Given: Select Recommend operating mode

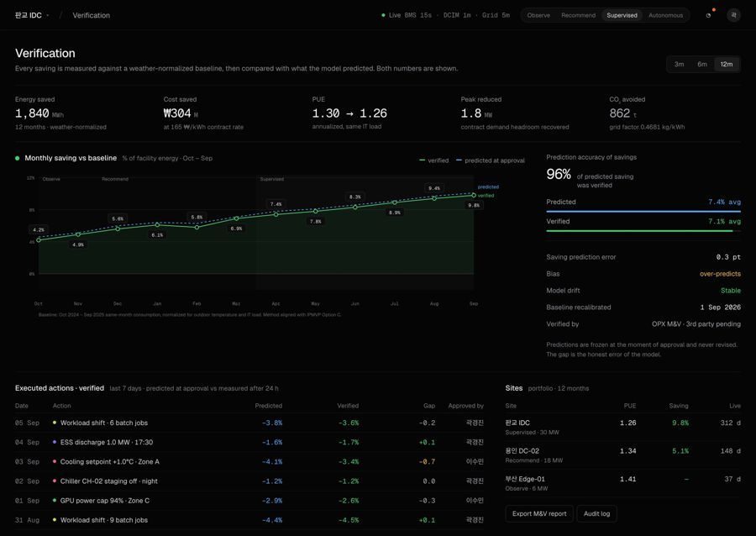Looking at the screenshot, I should pyautogui.click(x=578, y=15).
